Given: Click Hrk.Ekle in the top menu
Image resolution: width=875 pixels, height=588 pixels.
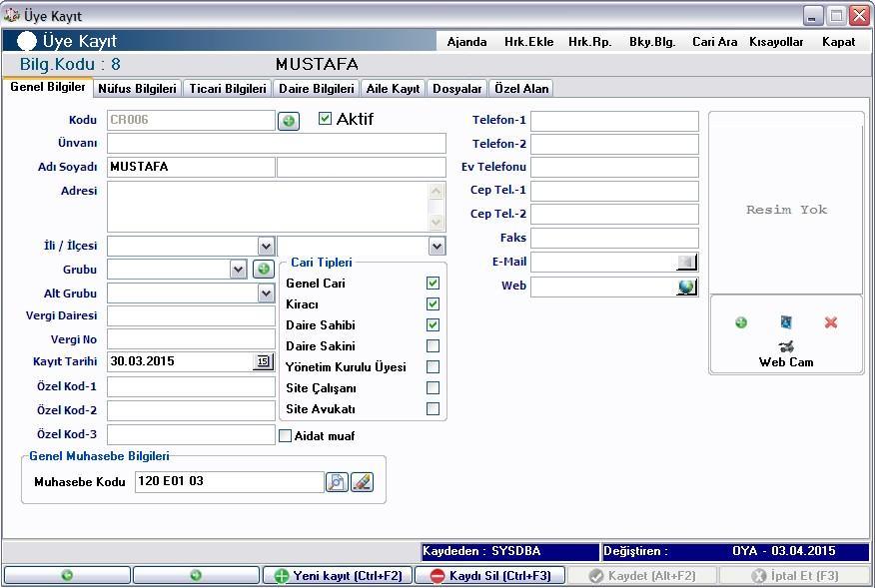Looking at the screenshot, I should pos(529,42).
